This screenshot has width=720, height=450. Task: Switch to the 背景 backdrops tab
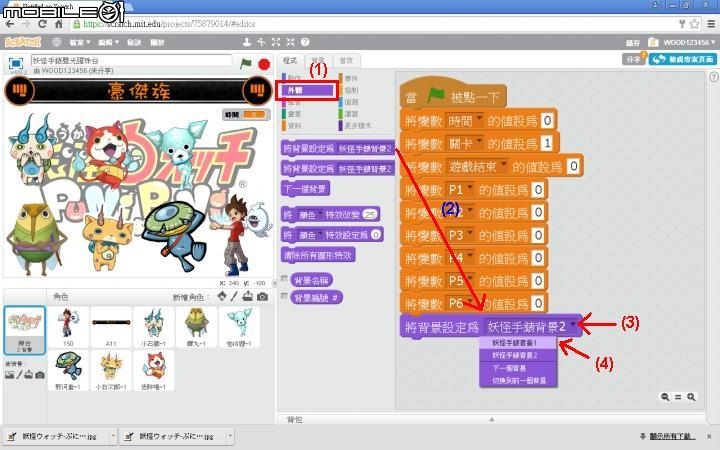318,61
